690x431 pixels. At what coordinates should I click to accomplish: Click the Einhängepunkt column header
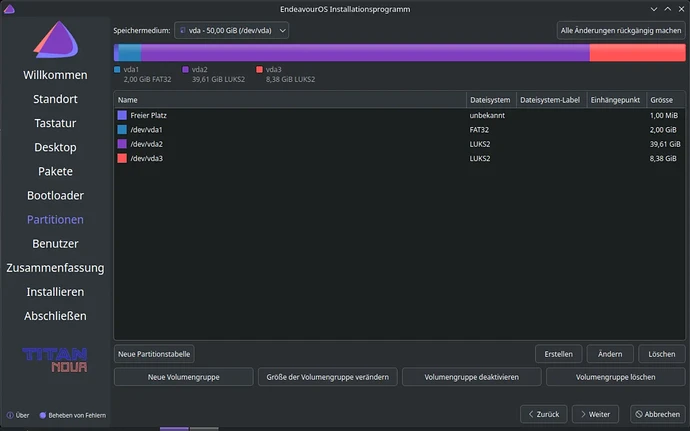[x=617, y=100]
